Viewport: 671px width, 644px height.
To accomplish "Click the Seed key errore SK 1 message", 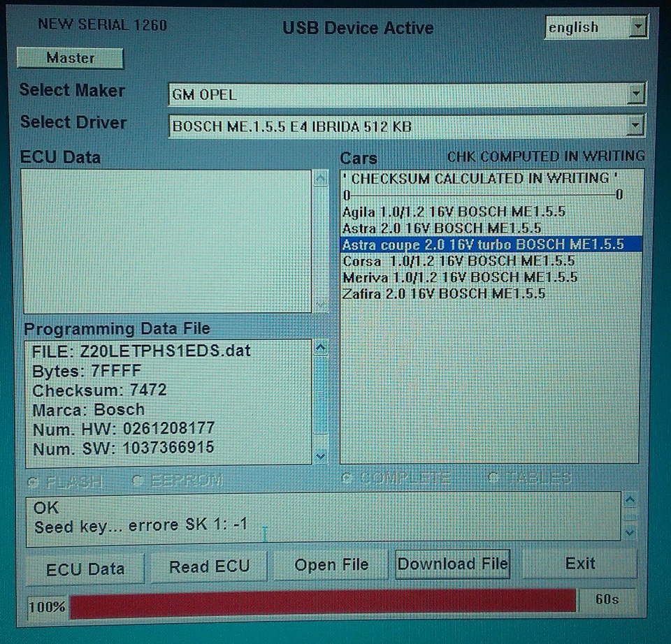I will [140, 525].
